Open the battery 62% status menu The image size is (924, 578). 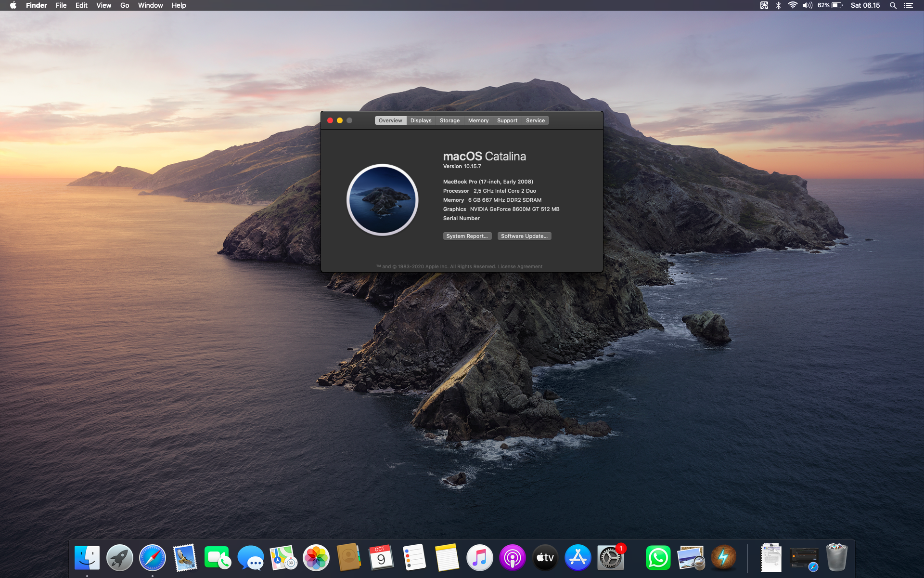[x=830, y=5]
